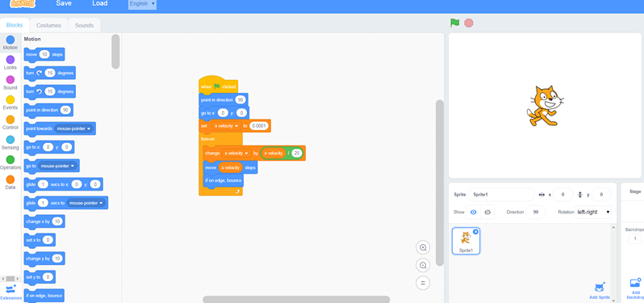
Task: Open Rotation left-right dropdown
Action: [x=593, y=213]
